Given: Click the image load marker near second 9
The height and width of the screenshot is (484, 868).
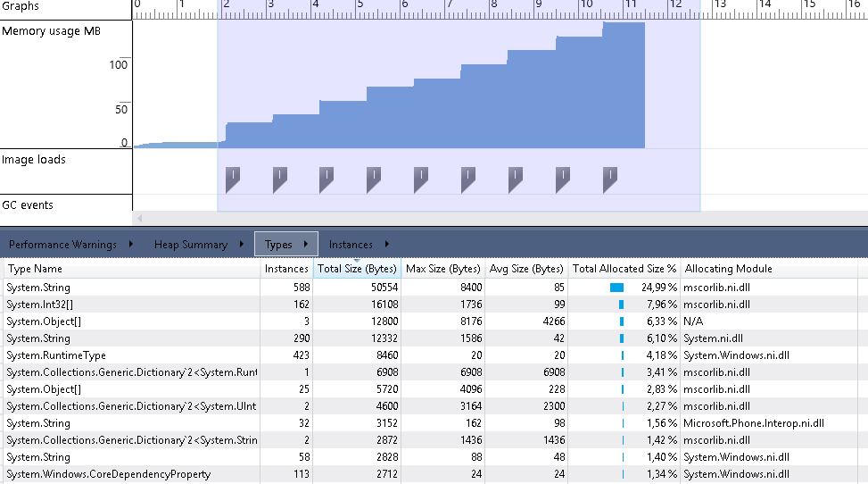Looking at the screenshot, I should click(x=562, y=179).
